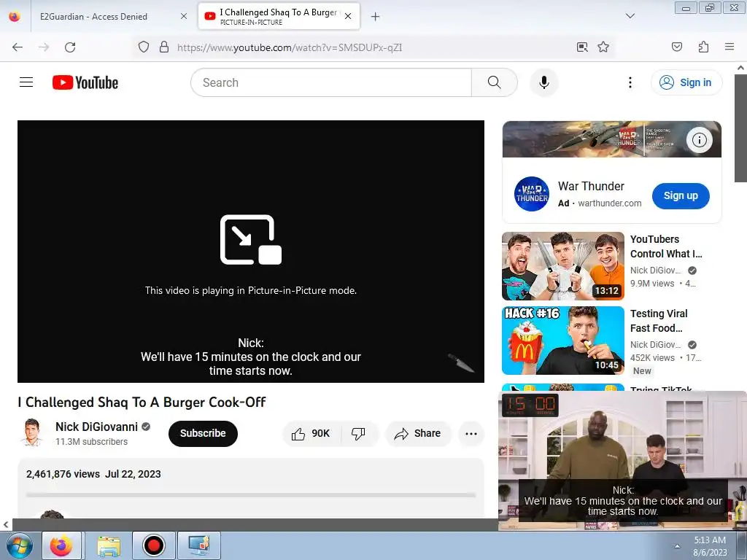The image size is (747, 560).
Task: Open tracking protection shield icon
Action: [x=144, y=47]
